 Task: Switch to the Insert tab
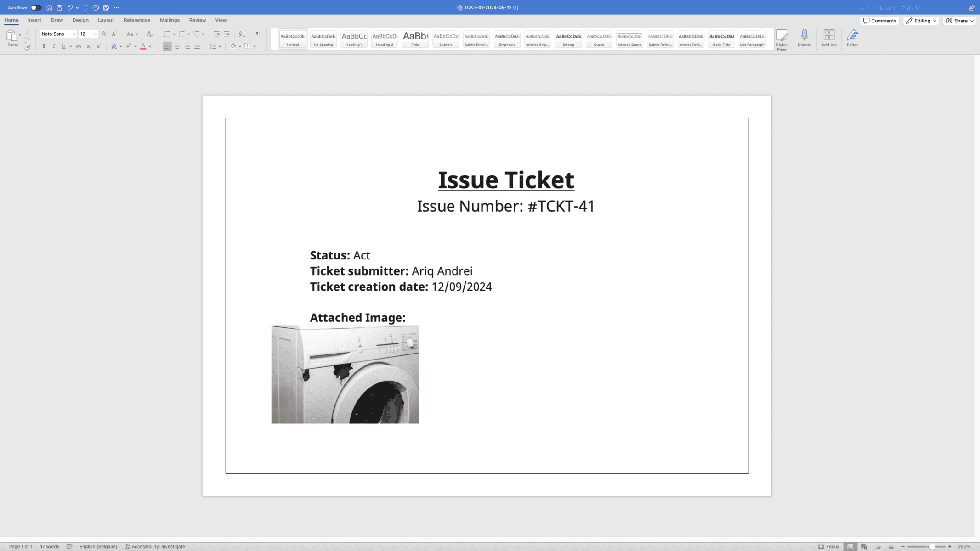click(34, 20)
